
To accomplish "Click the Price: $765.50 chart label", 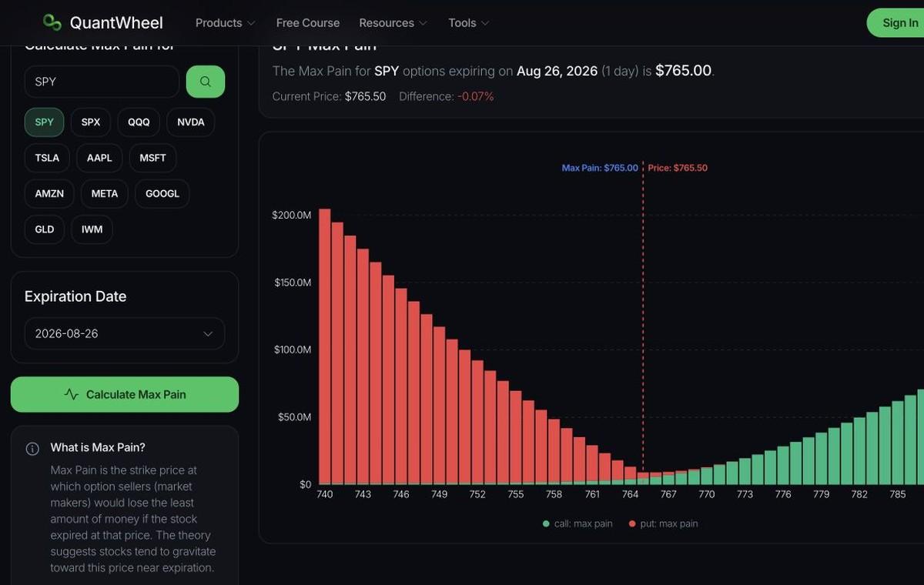I will [x=678, y=168].
